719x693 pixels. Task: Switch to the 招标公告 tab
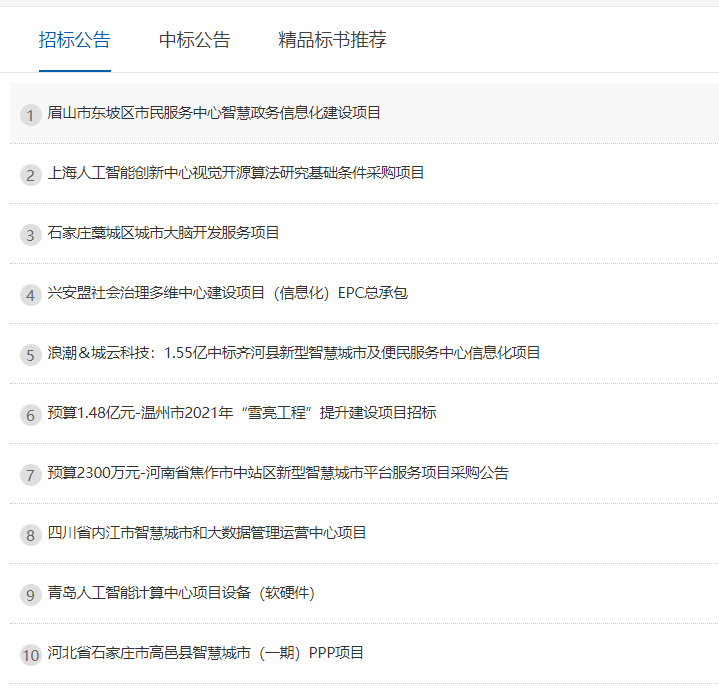point(75,40)
